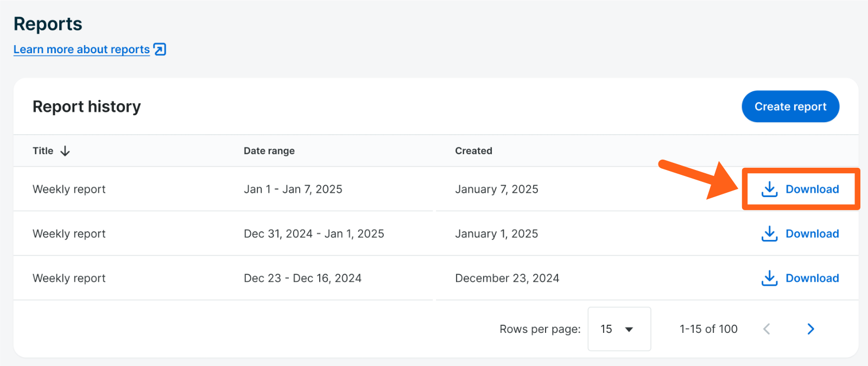
Task: Click the Created column header
Action: (x=473, y=151)
